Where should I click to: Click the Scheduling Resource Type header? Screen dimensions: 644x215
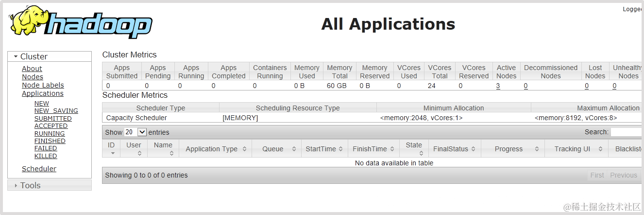point(298,108)
